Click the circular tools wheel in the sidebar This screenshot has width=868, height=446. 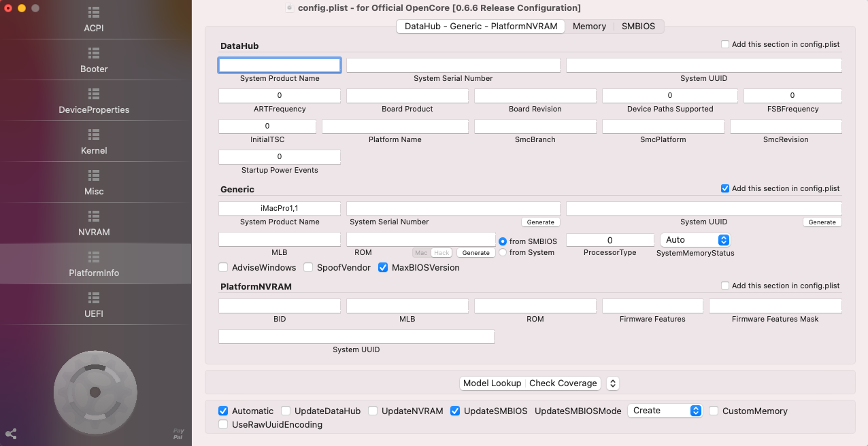pyautogui.click(x=95, y=392)
